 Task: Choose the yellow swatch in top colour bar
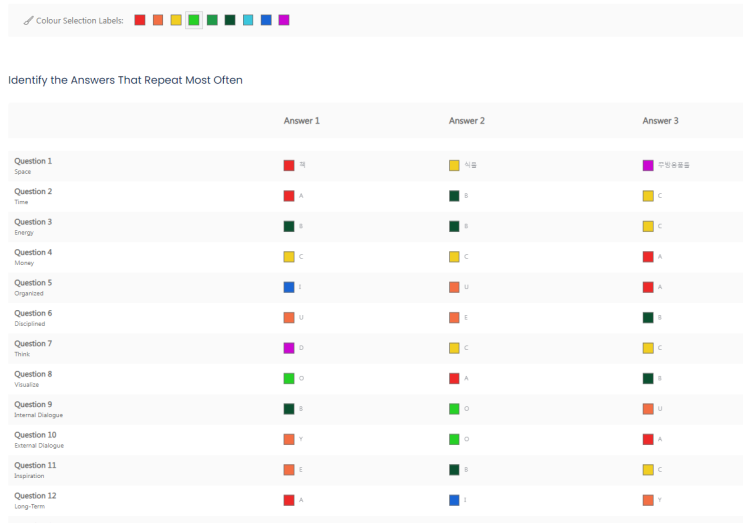[x=176, y=20]
